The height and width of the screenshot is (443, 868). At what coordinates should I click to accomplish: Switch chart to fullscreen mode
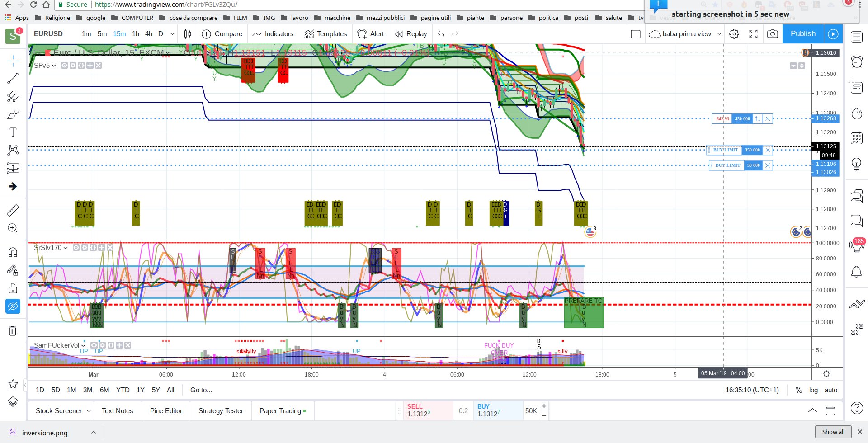point(753,34)
